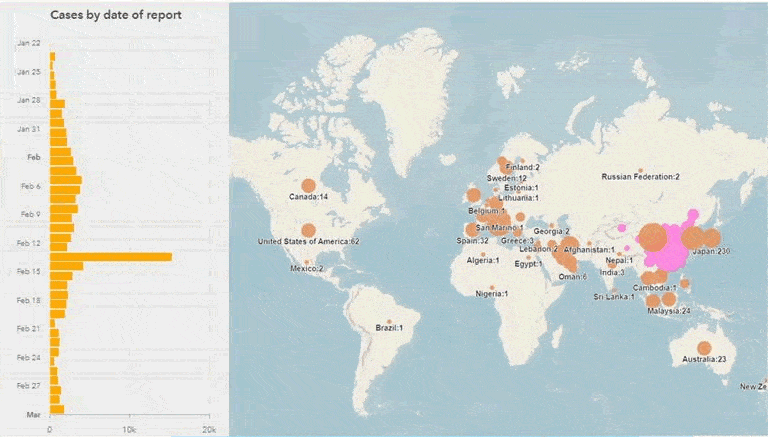Click the Algeria:1 label

pos(483,261)
